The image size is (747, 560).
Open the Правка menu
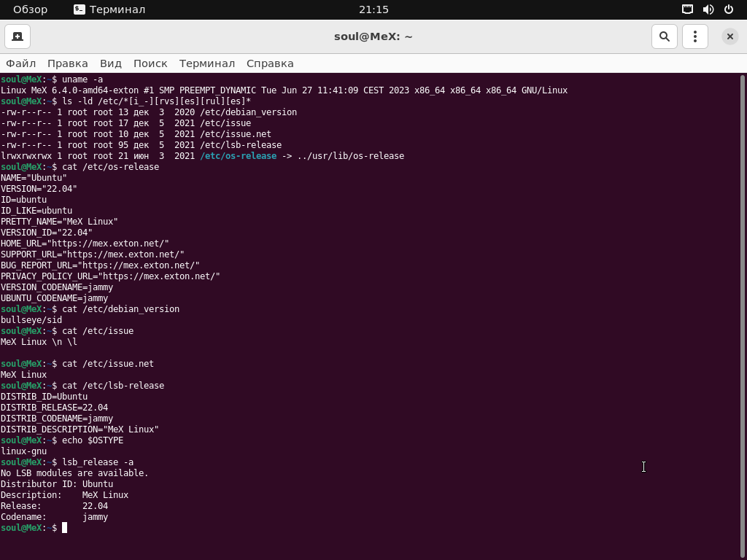(x=68, y=63)
